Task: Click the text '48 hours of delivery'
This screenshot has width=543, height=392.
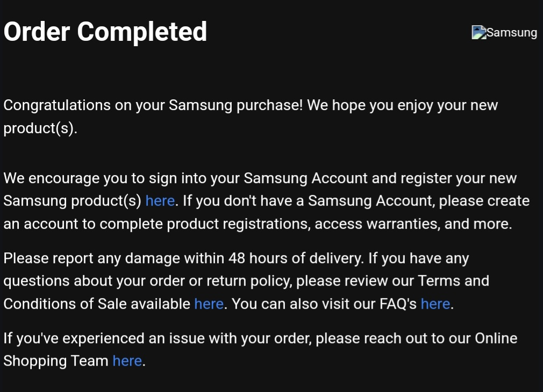Action: click(x=295, y=258)
